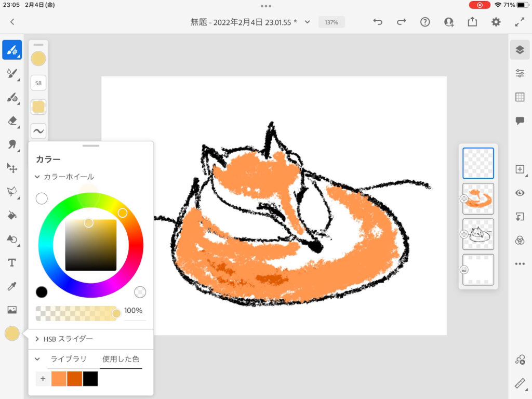Select the Paint Bucket fill tool
Image resolution: width=532 pixels, height=399 pixels.
point(12,215)
